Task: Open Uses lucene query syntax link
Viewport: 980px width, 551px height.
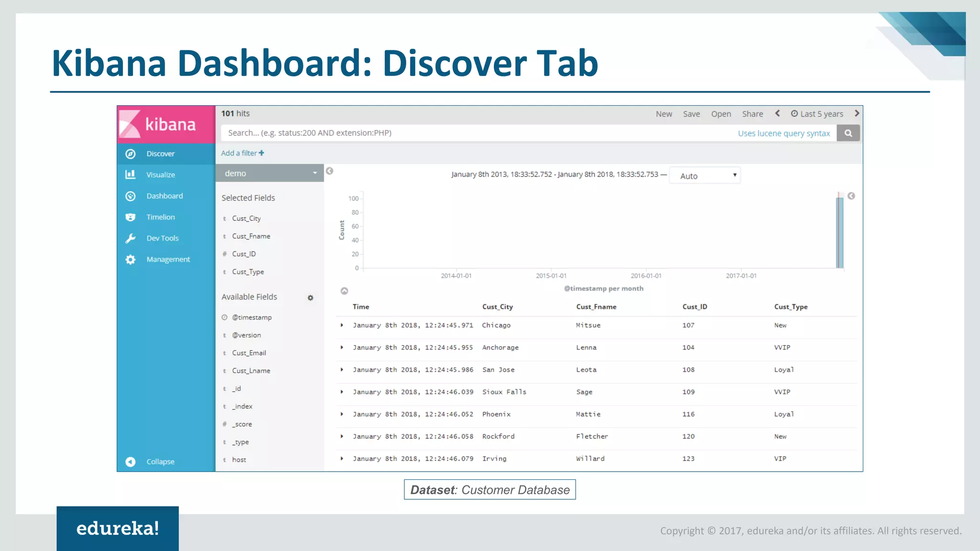Action: 783,133
